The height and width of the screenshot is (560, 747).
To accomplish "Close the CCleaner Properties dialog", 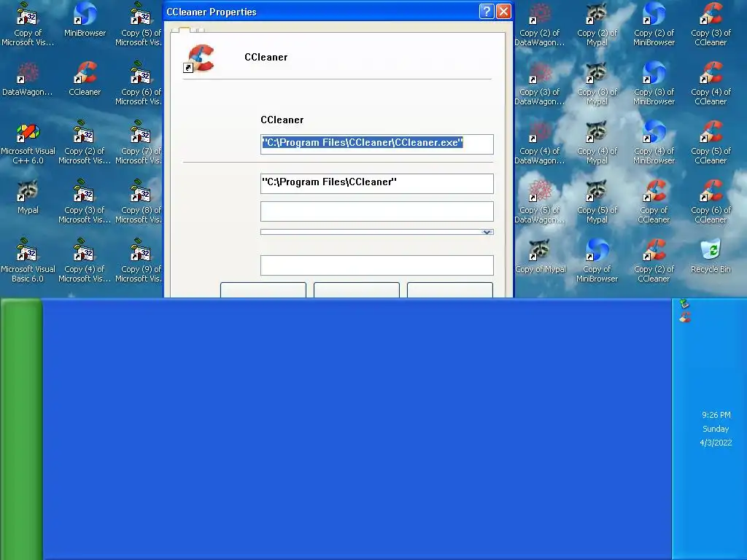I will (x=503, y=12).
